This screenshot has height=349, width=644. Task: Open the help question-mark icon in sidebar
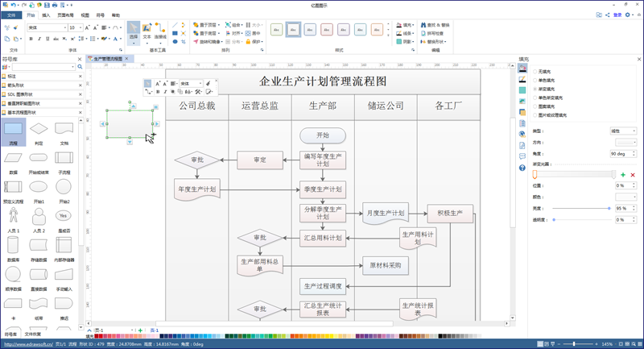click(522, 168)
